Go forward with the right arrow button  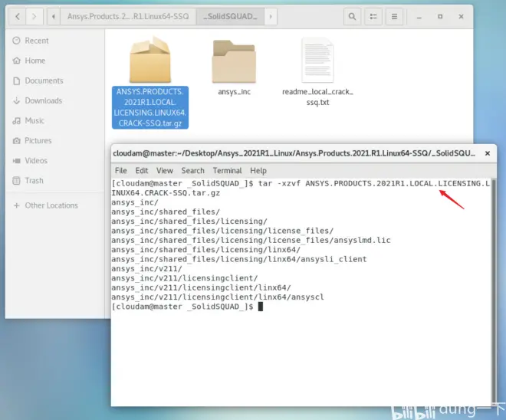pyautogui.click(x=34, y=16)
